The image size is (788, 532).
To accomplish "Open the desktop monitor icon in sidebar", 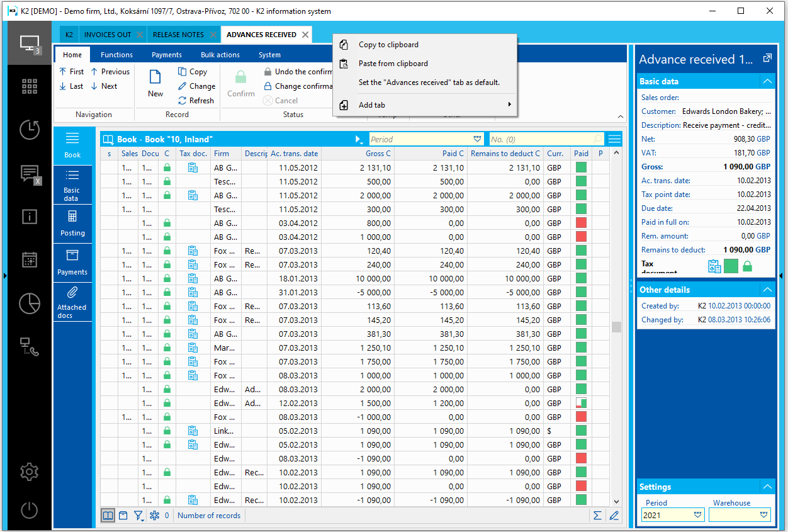I will (29, 43).
